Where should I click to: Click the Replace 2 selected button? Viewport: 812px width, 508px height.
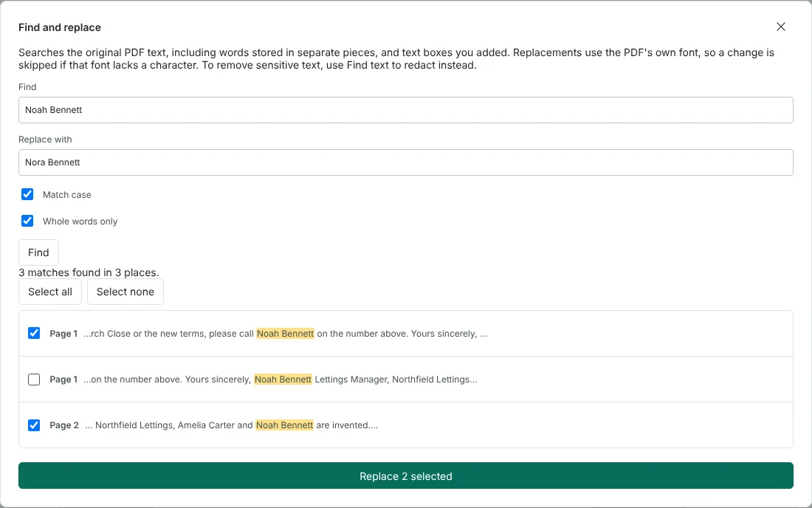click(405, 476)
